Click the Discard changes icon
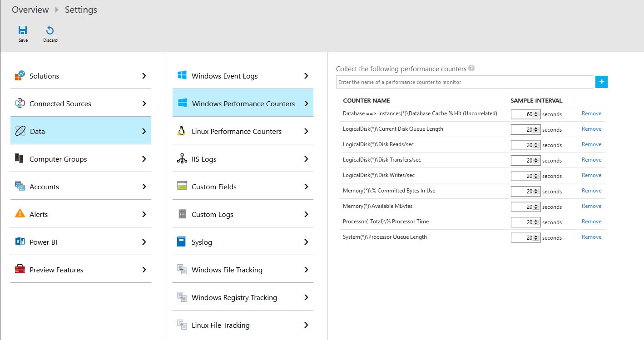Image resolution: width=644 pixels, height=340 pixels. [50, 30]
